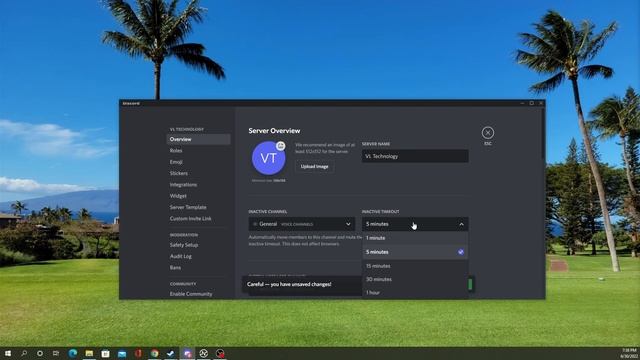Screen dimensions: 640x360
Task: Open Cortana circle in the taskbar
Action: [x=40, y=353]
